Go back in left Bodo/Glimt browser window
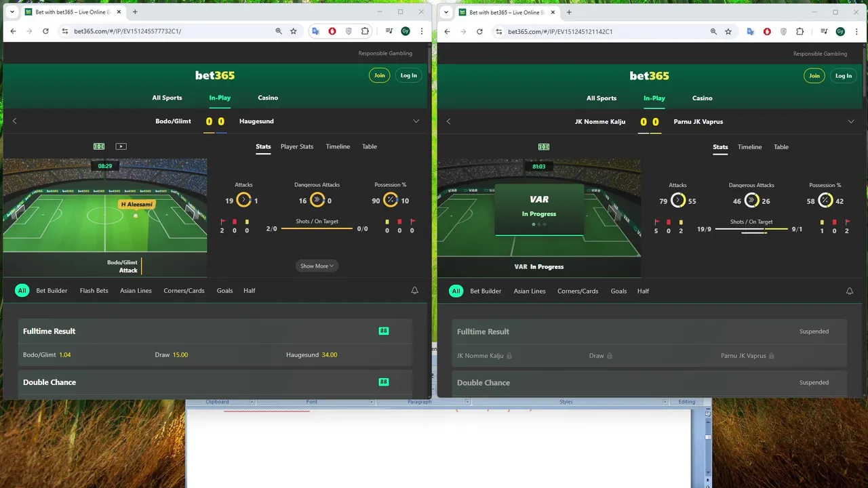 click(13, 31)
